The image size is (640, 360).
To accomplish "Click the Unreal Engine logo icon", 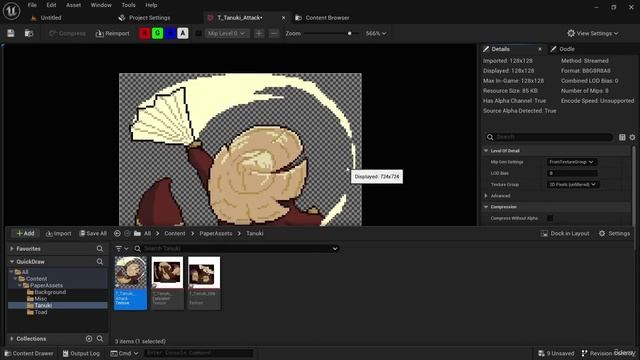I will (x=11, y=11).
